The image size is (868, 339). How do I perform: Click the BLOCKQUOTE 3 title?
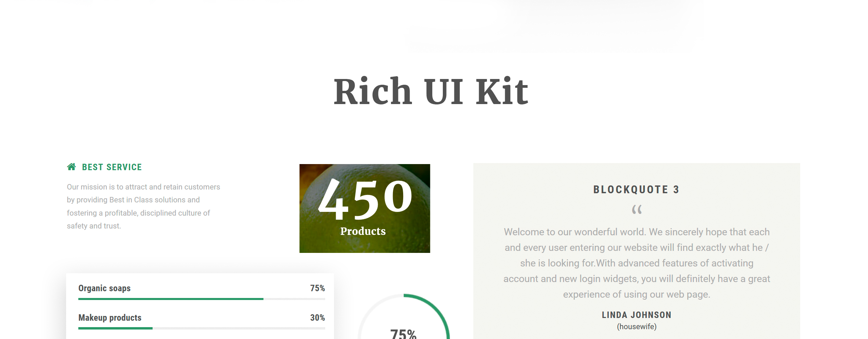click(636, 190)
